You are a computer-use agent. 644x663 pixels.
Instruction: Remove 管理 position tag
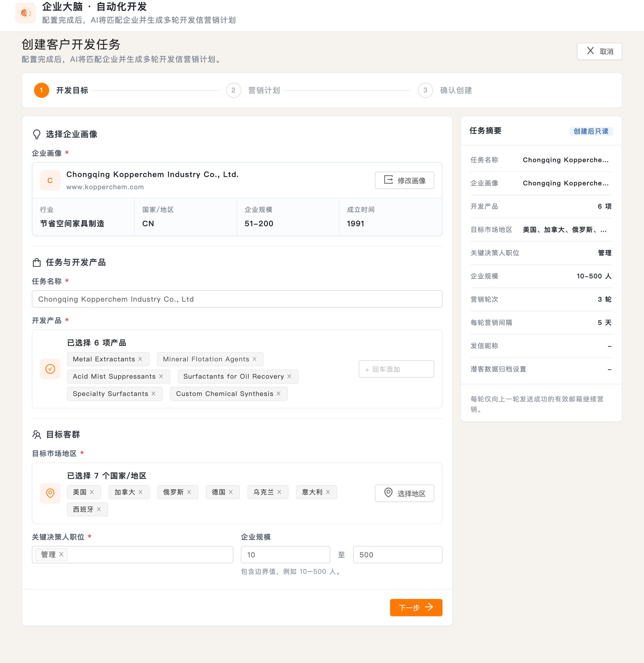62,554
